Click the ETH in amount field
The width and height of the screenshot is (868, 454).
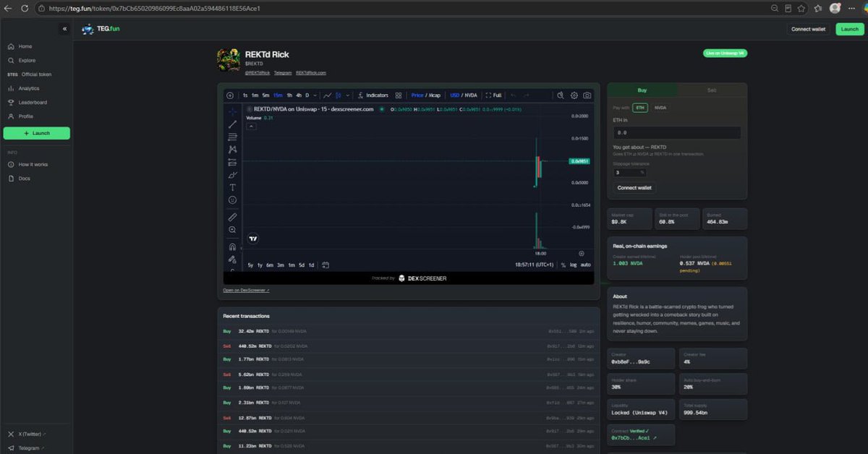point(676,133)
